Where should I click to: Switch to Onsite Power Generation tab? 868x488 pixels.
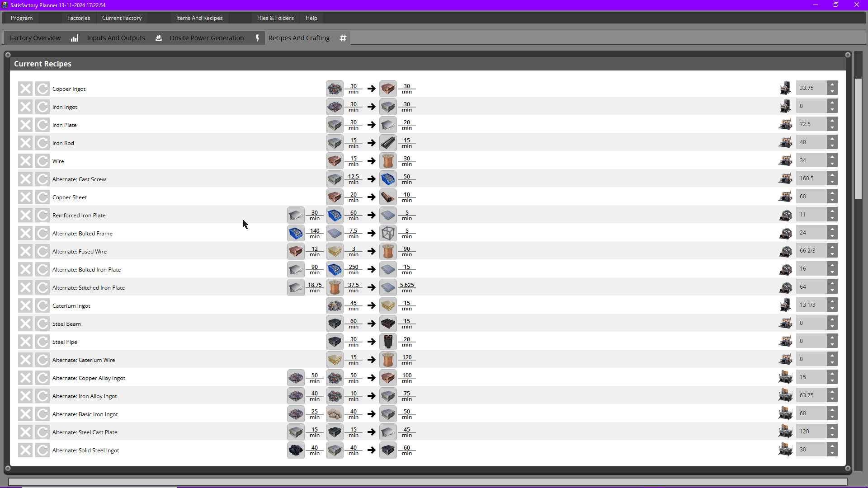[207, 38]
